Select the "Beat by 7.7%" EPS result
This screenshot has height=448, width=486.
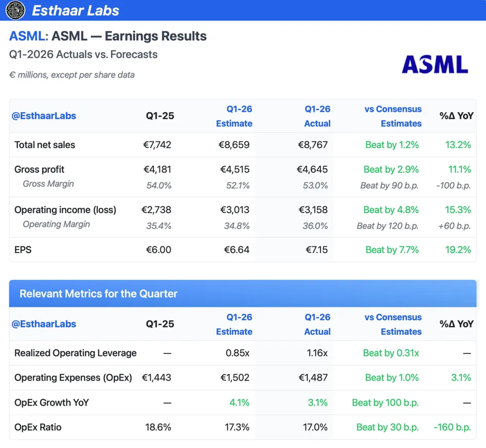392,249
